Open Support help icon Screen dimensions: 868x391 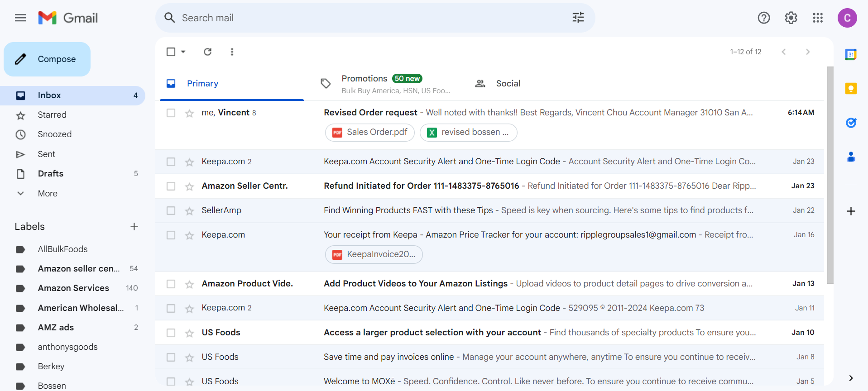[x=764, y=18]
